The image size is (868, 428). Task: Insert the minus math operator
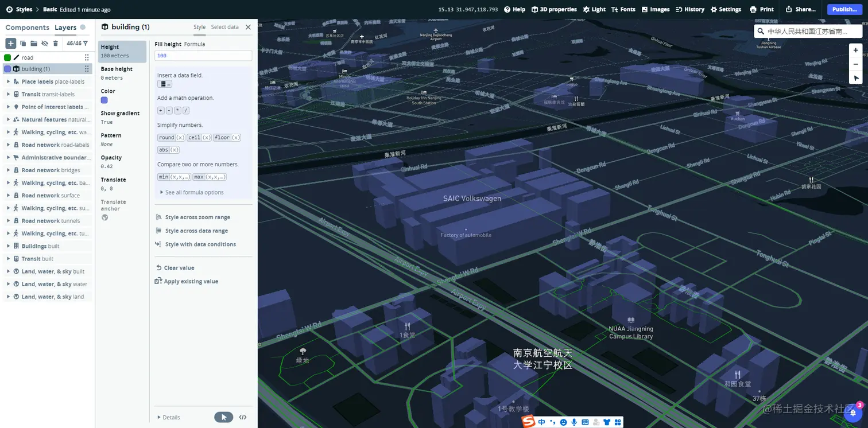pos(169,110)
